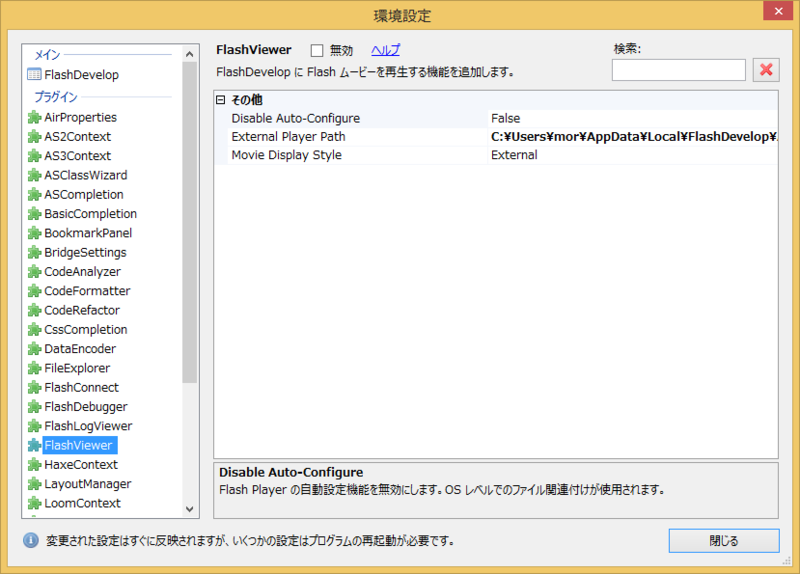Clear search with the red X button
This screenshot has width=800, height=574.
(x=766, y=70)
